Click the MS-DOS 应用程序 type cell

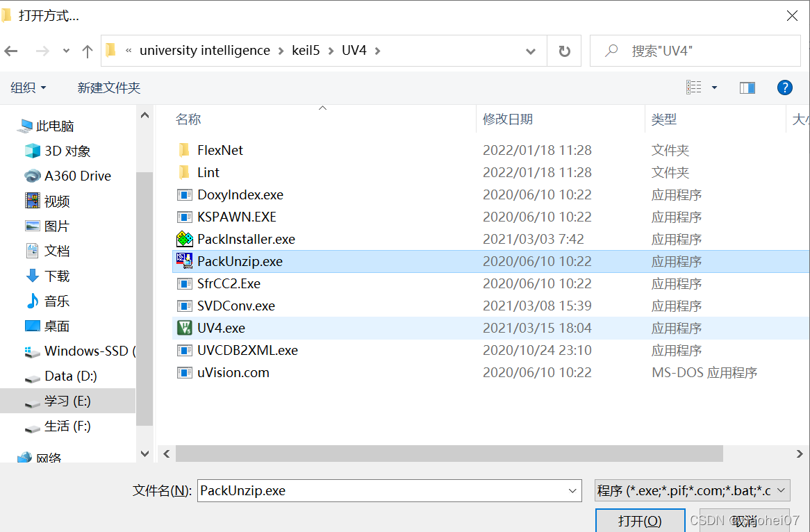point(704,372)
